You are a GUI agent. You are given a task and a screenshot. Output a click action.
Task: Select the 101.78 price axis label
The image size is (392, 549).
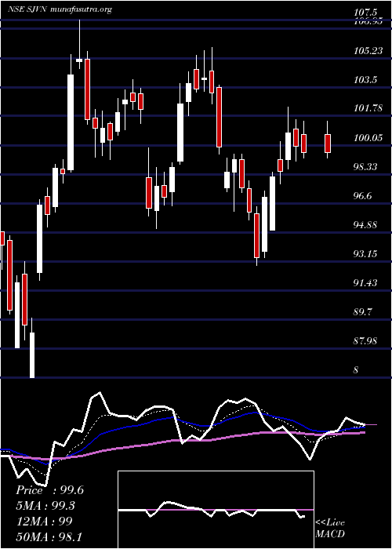pos(368,109)
